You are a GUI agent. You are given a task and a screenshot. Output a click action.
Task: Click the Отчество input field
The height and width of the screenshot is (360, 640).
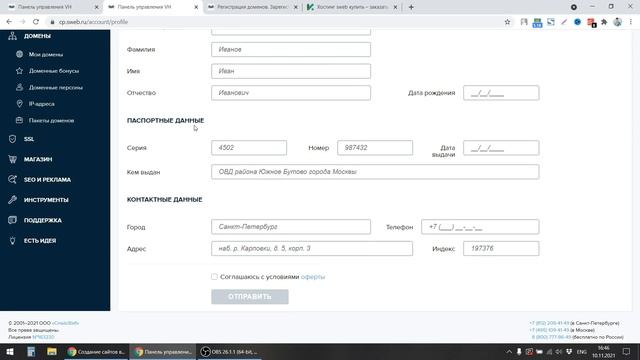click(291, 93)
